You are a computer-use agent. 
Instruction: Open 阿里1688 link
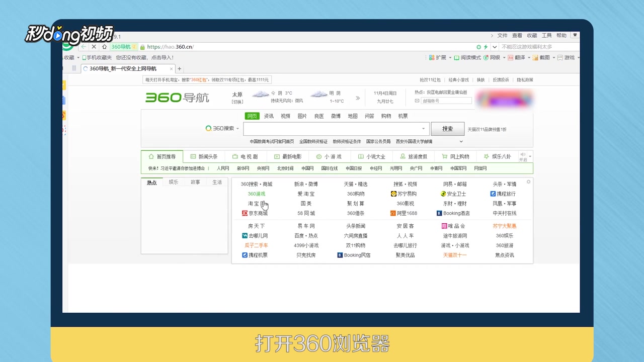[404, 213]
